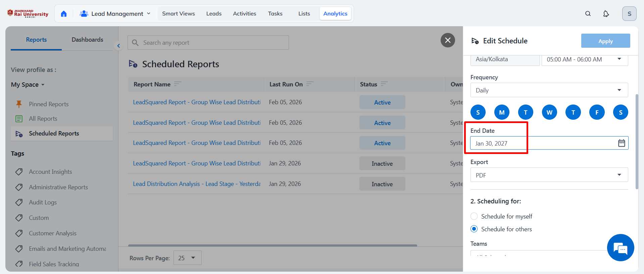Open the chat support bubble

pyautogui.click(x=620, y=248)
